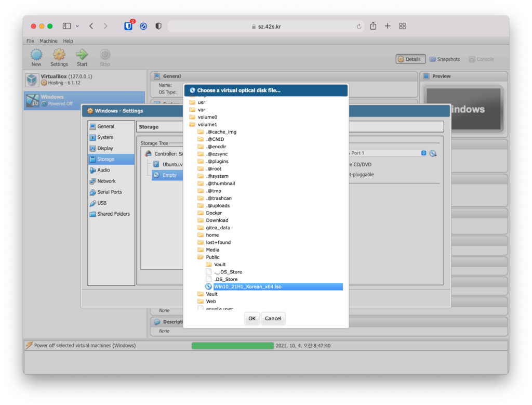Show the tab overview grid icon
532x405 pixels.
tap(403, 26)
